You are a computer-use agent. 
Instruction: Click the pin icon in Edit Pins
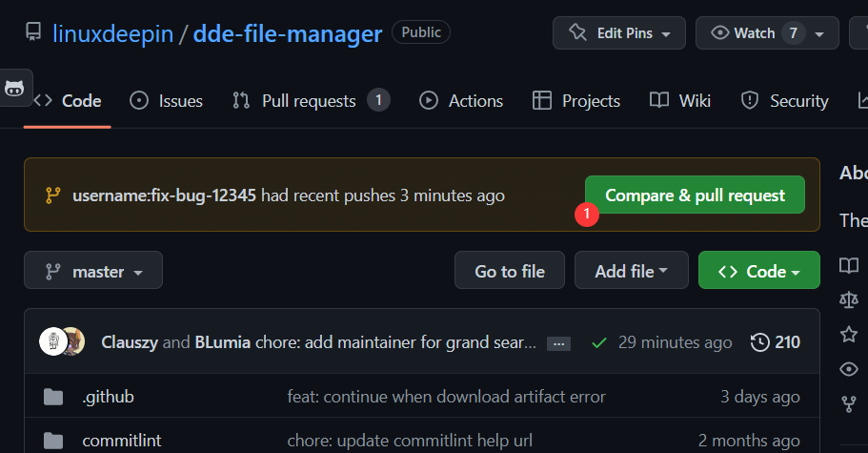click(578, 32)
